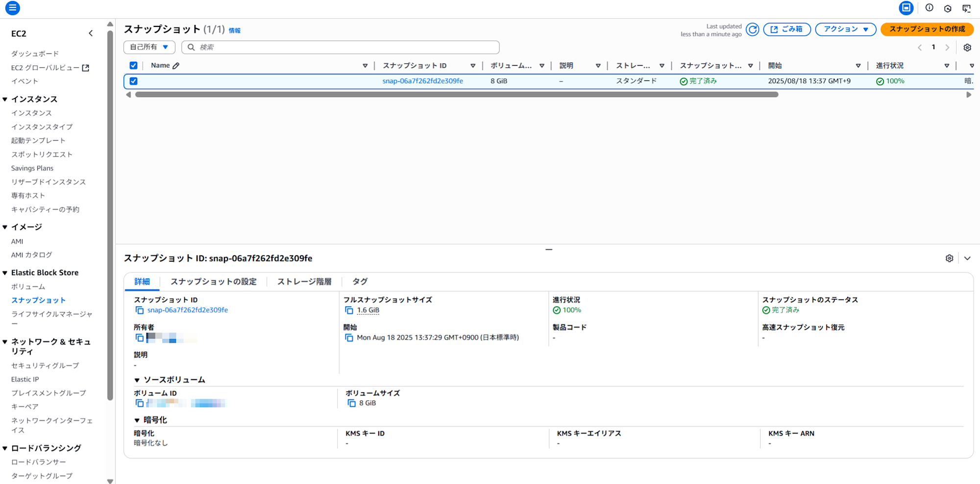
Task: Switch to the ストレージ階層 tab
Action: tap(304, 282)
